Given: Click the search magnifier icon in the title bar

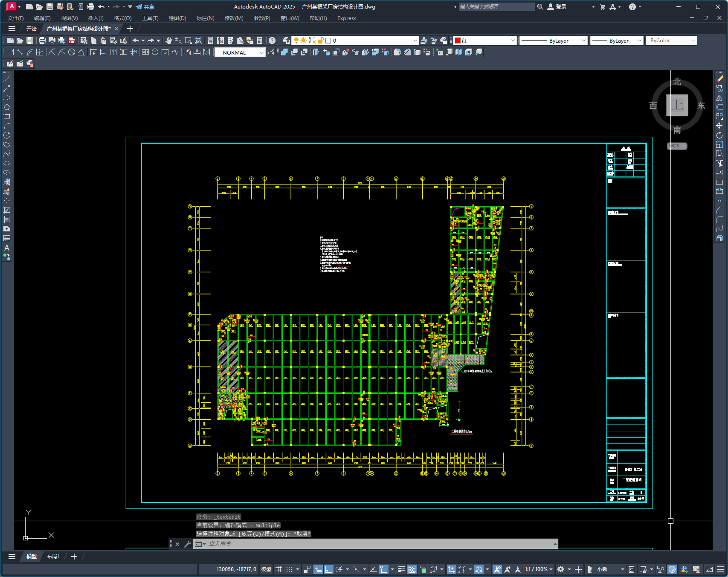Looking at the screenshot, I should 540,7.
